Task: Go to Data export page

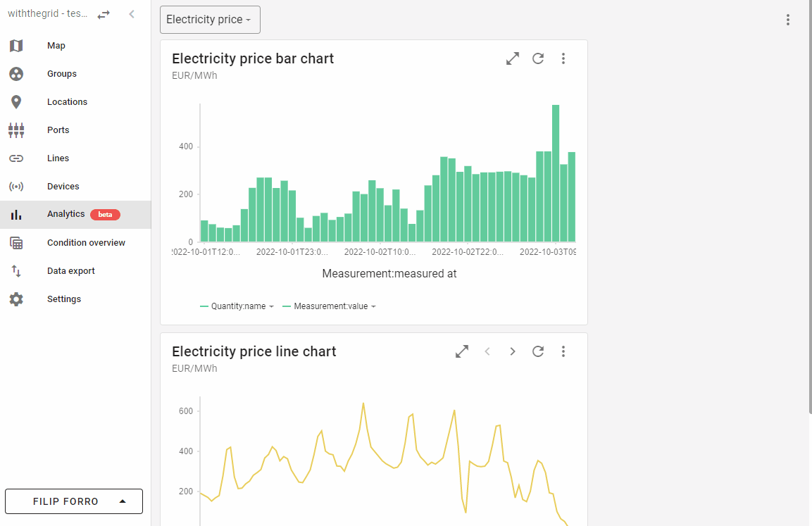Action: [70, 271]
